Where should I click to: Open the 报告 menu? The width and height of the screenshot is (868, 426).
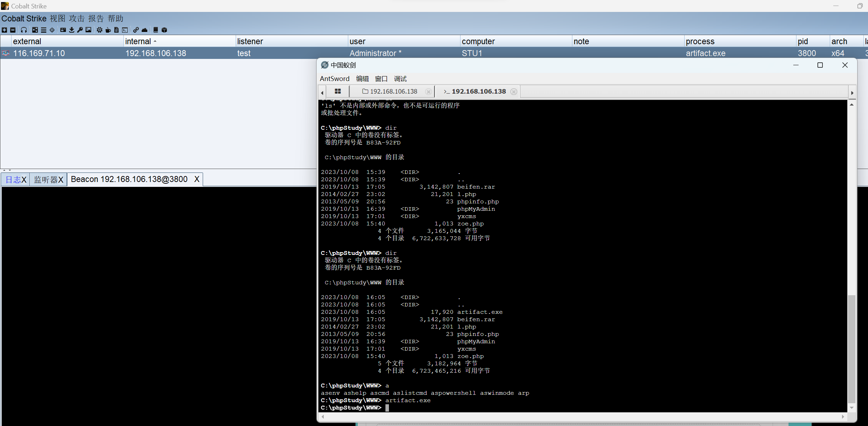pos(96,18)
